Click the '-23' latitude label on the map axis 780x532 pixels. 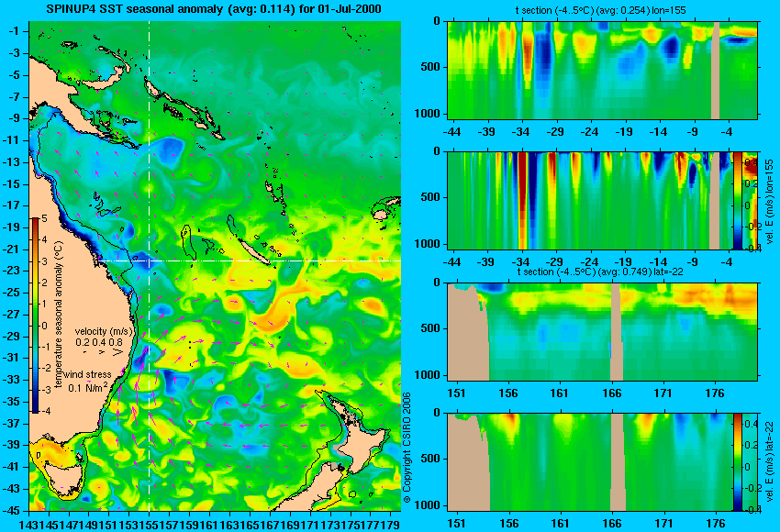click(11, 271)
